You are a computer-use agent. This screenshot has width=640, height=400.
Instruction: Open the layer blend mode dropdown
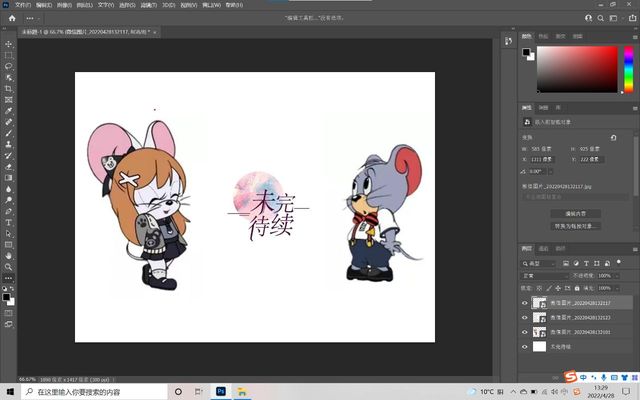pyautogui.click(x=545, y=275)
